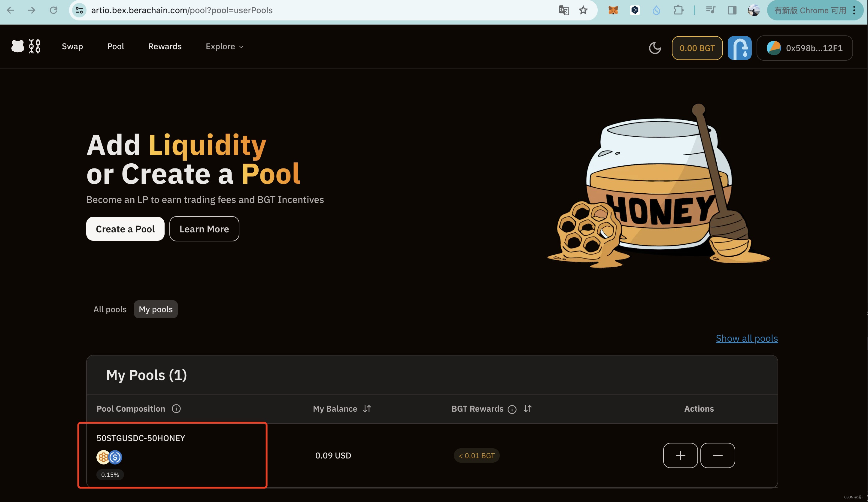868x502 pixels.
Task: Open wallet 0x598b...12F1 menu
Action: click(805, 48)
